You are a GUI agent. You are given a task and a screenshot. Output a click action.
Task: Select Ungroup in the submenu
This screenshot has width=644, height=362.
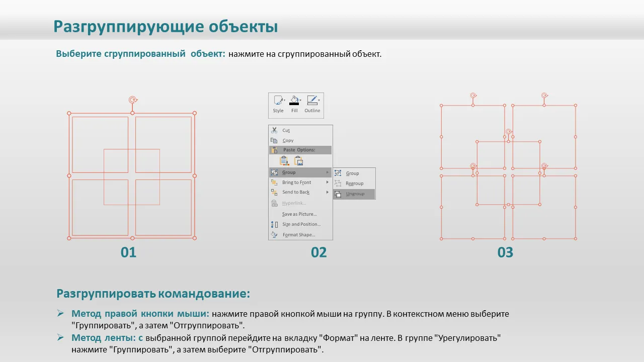tap(355, 194)
